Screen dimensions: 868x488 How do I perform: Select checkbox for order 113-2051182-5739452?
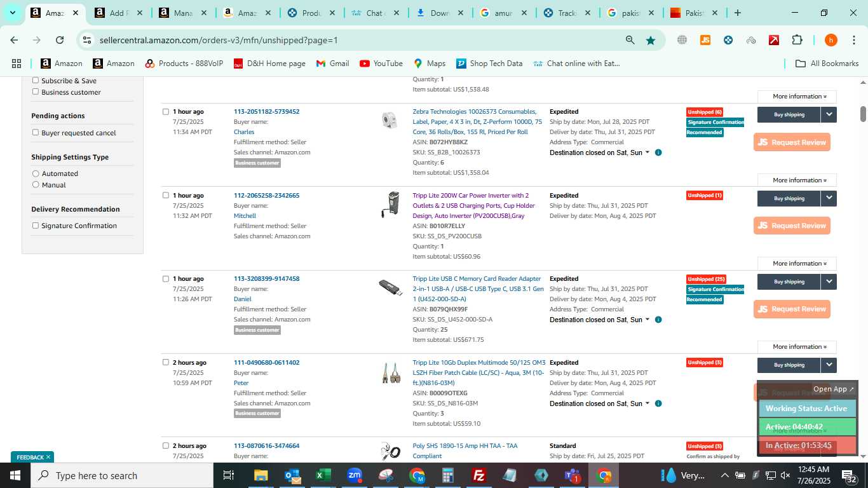point(166,112)
